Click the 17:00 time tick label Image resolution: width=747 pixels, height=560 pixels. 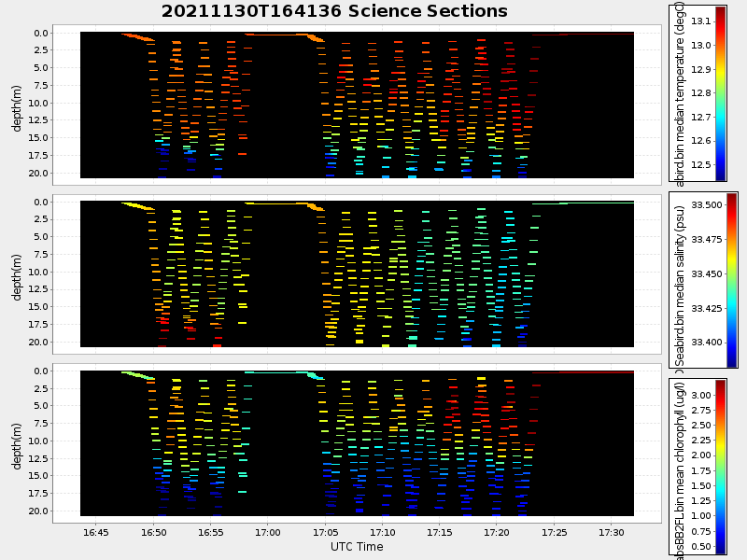(268, 532)
